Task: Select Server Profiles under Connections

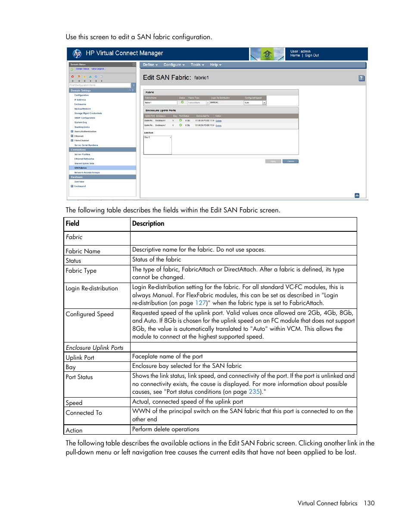Action: (82, 154)
